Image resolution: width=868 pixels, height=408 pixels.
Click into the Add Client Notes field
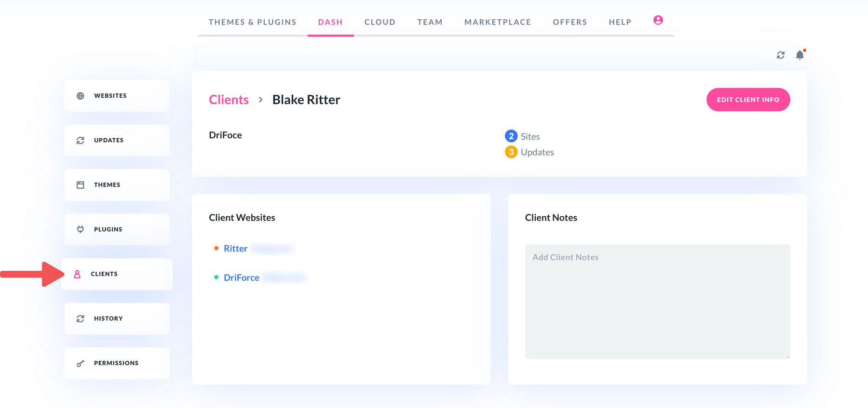coord(657,301)
